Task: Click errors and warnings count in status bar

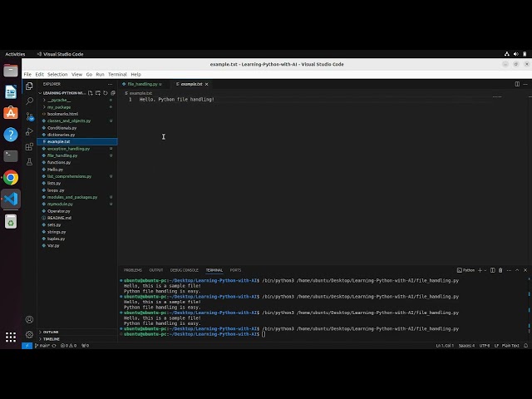Action: (x=68, y=346)
